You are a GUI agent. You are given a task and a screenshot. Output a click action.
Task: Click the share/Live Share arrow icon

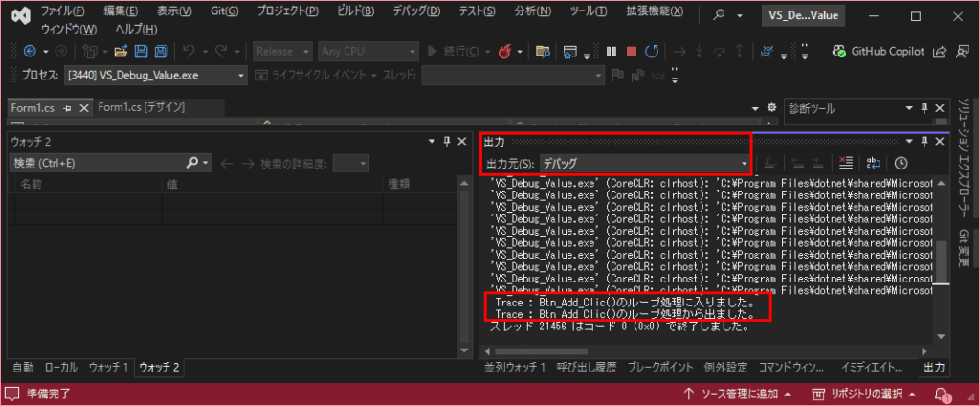pos(938,52)
